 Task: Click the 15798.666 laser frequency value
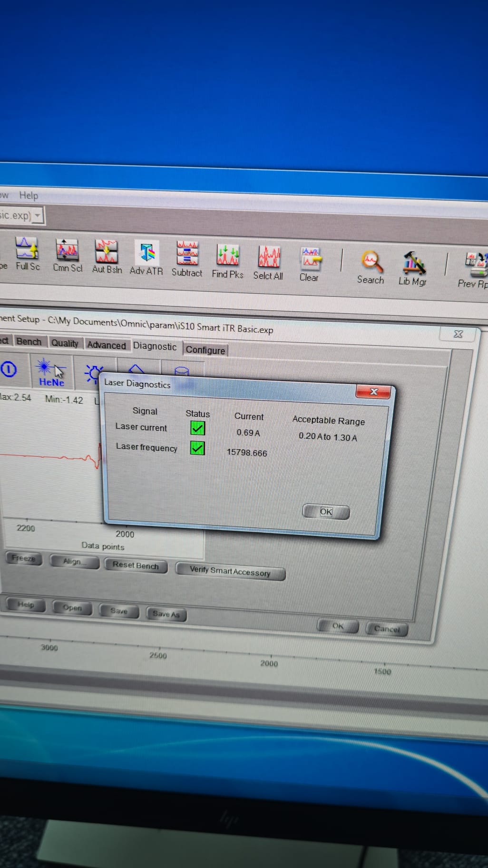pyautogui.click(x=247, y=453)
